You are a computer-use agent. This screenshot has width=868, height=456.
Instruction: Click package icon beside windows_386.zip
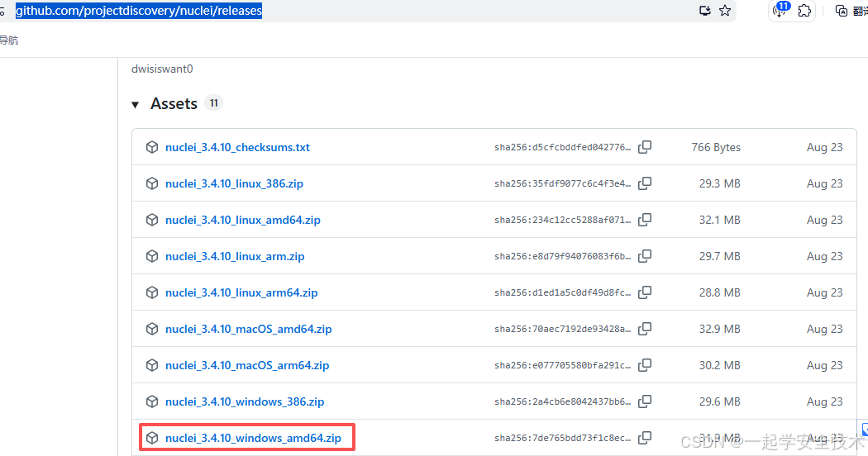[x=151, y=401]
